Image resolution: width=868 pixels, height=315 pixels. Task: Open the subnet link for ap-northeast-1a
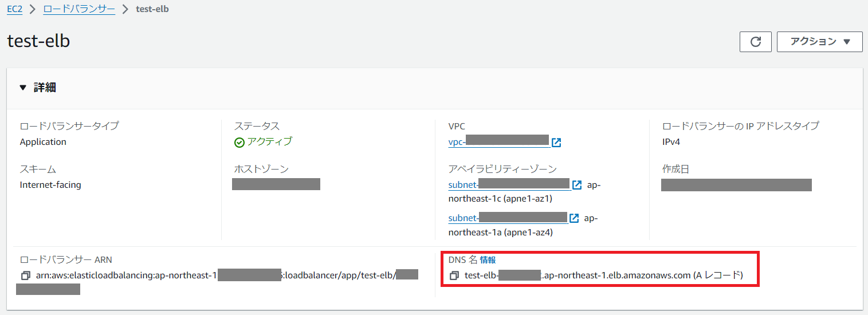pos(507,218)
